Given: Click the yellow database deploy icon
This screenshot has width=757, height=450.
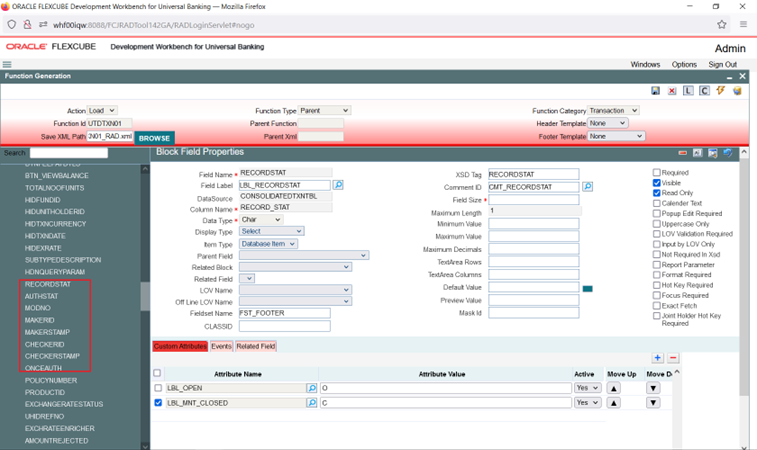Looking at the screenshot, I should pyautogui.click(x=737, y=91).
